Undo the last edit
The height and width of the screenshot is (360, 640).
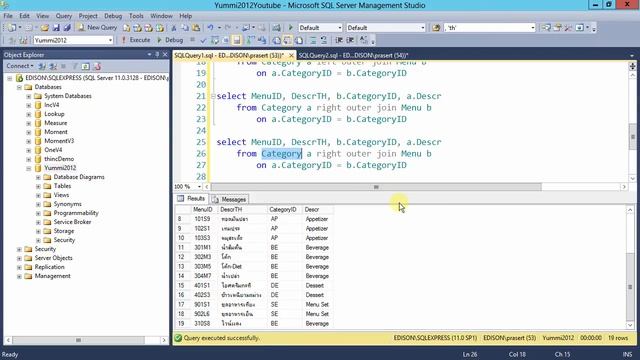210,28
